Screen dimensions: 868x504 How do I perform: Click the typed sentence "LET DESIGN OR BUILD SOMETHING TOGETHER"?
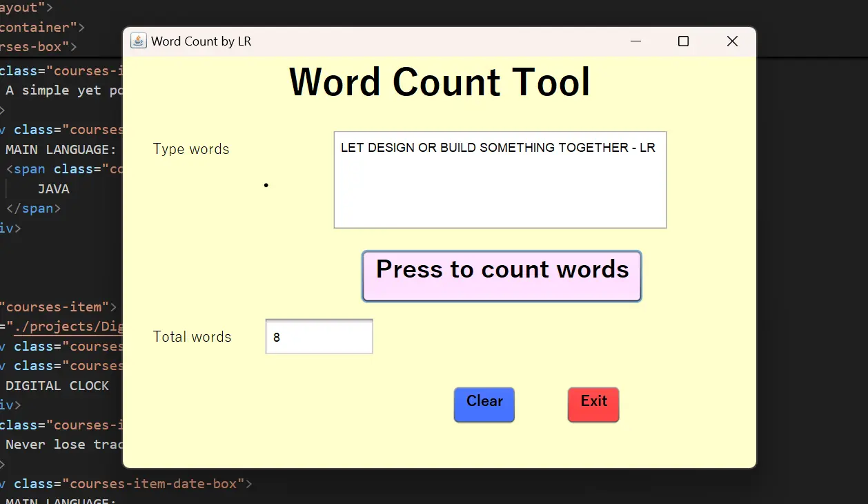pos(497,147)
